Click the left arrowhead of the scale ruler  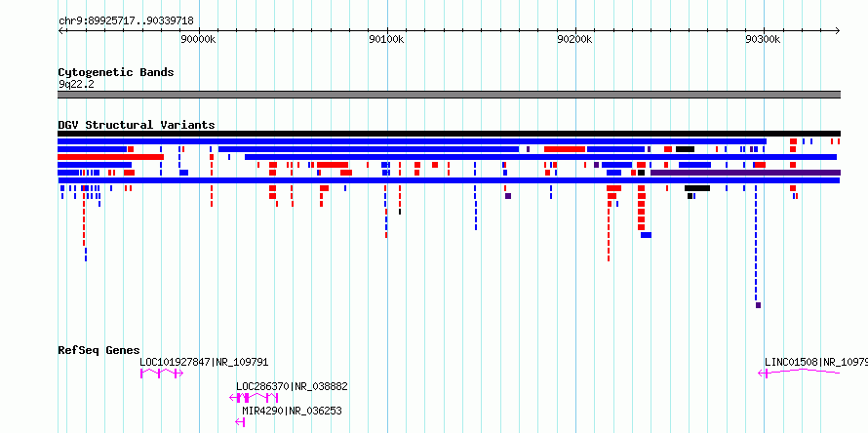(x=60, y=30)
